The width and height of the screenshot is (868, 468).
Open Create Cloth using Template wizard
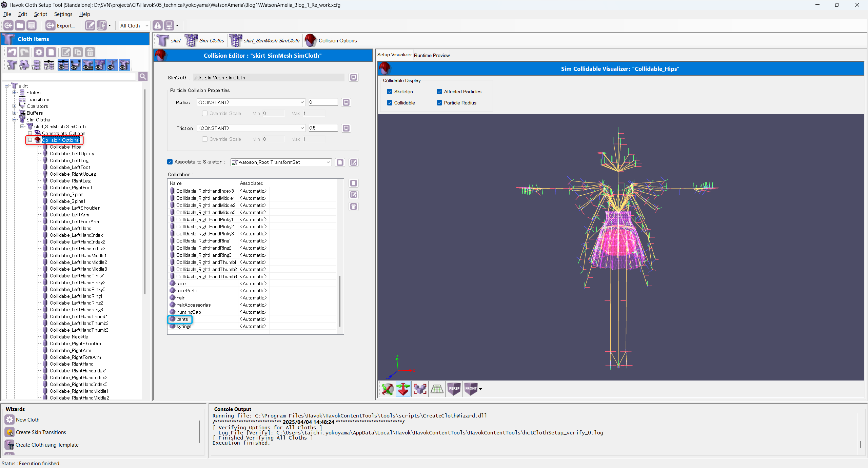(42, 445)
